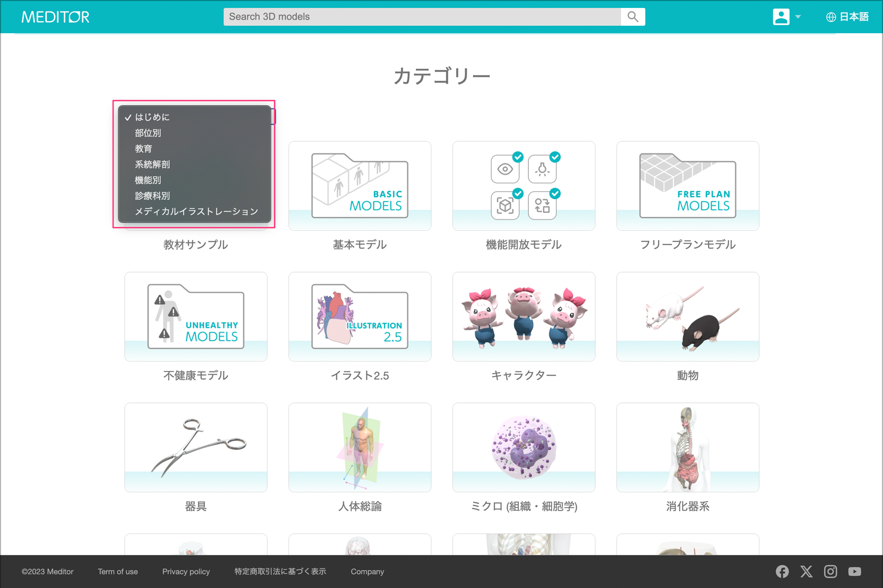Click the eye icon in 機能開放モデル tile
The height and width of the screenshot is (588, 883).
505,169
